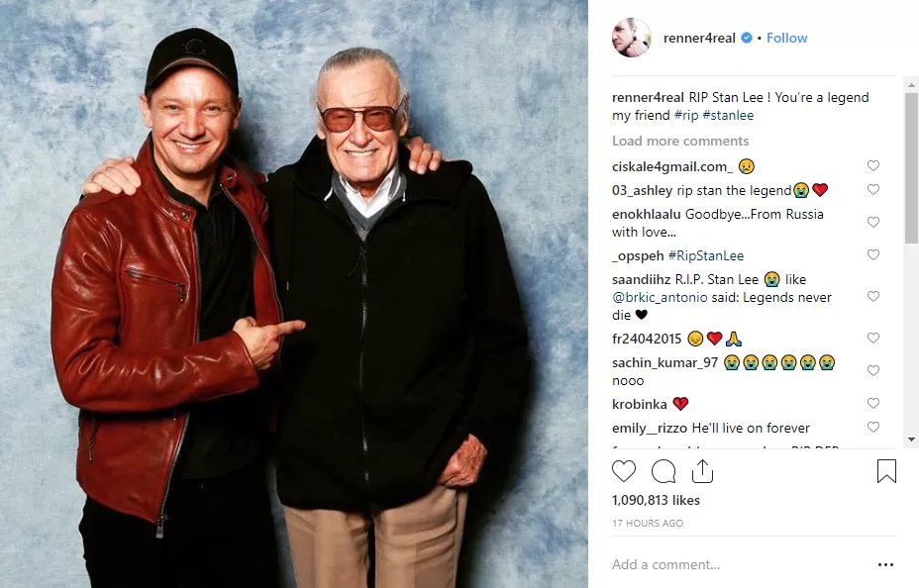Open the #RipStanLee hashtag link

tap(706, 255)
